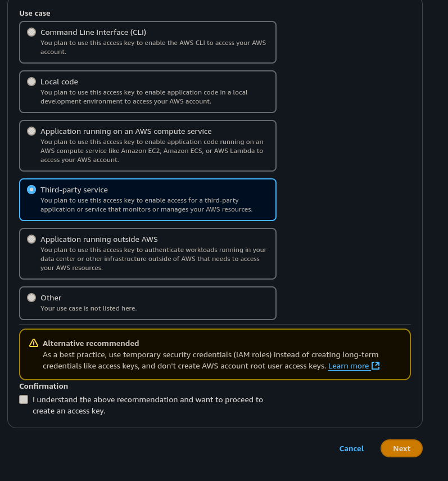Click the warning triangle icon
This screenshot has height=481, width=448.
[34, 343]
